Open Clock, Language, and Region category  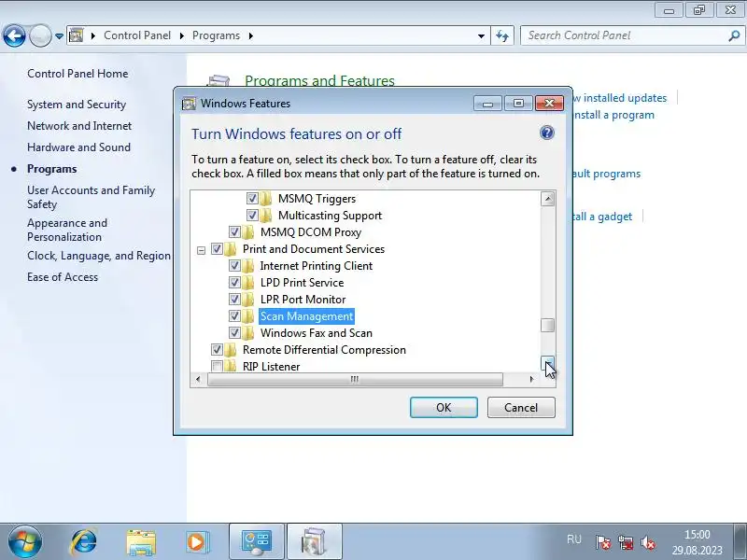(x=99, y=256)
